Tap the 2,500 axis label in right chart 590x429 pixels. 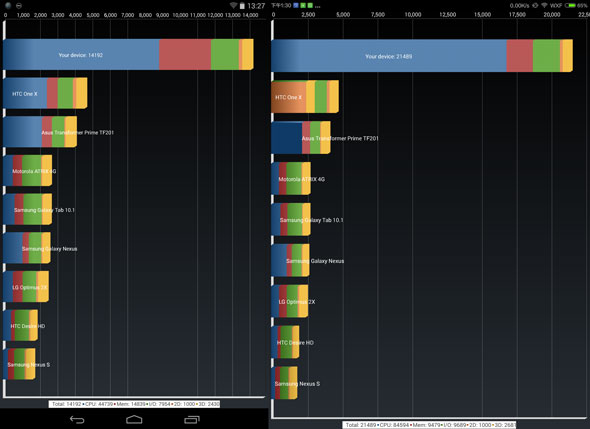coord(308,14)
